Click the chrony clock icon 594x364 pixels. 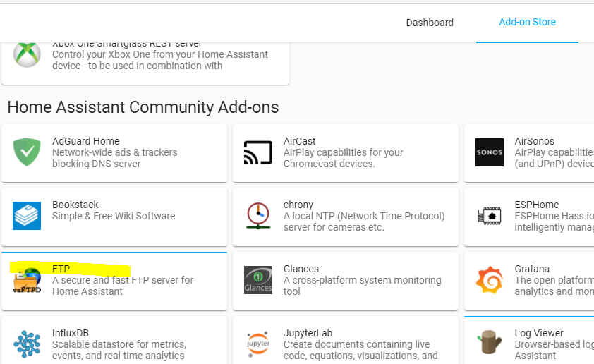pyautogui.click(x=258, y=216)
